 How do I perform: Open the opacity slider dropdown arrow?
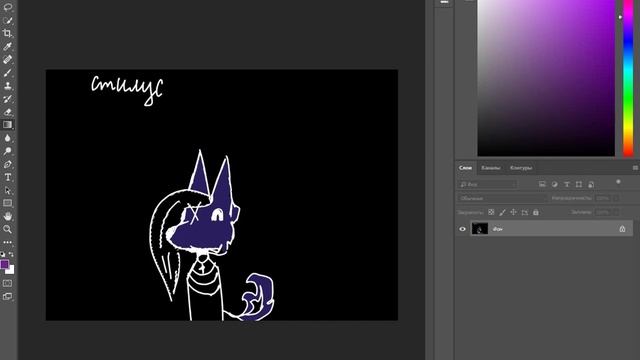616,198
